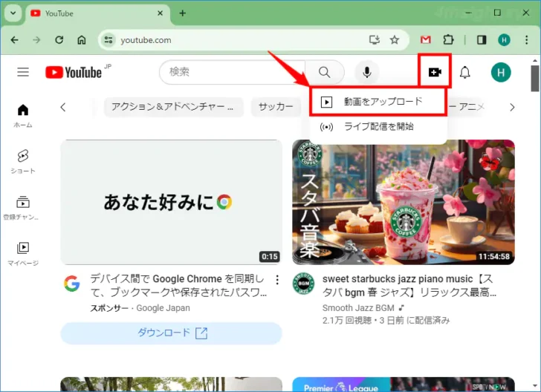Select the ホーム sidebar icon
The height and width of the screenshot is (392, 541).
tap(23, 116)
